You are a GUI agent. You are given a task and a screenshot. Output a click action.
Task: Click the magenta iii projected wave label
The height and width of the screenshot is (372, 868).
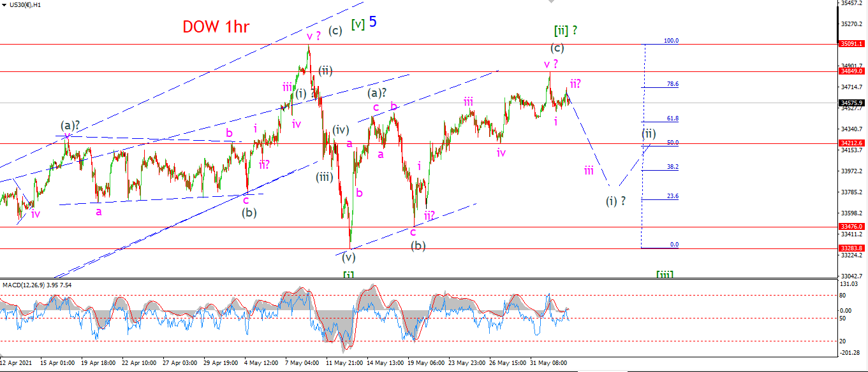(589, 170)
